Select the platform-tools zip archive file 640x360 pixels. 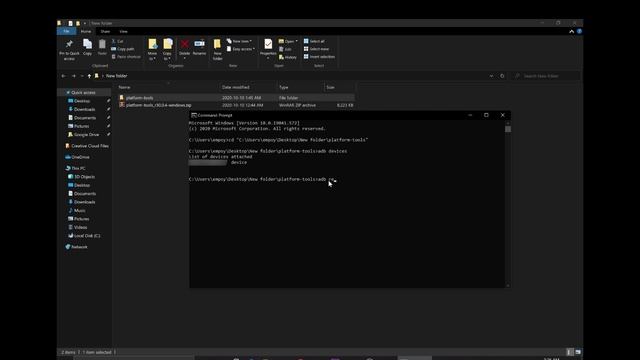tap(236, 105)
